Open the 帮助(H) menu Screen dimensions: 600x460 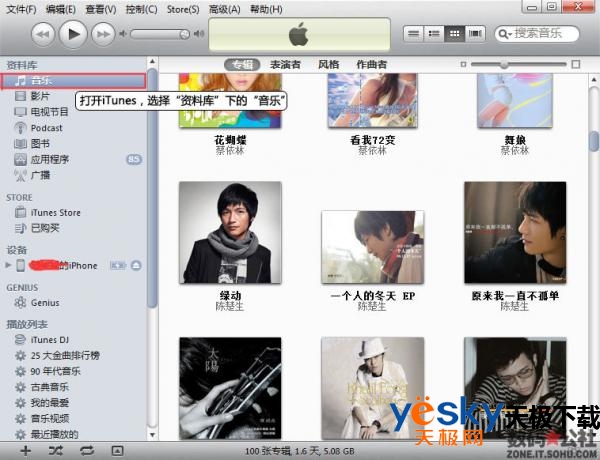266,9
